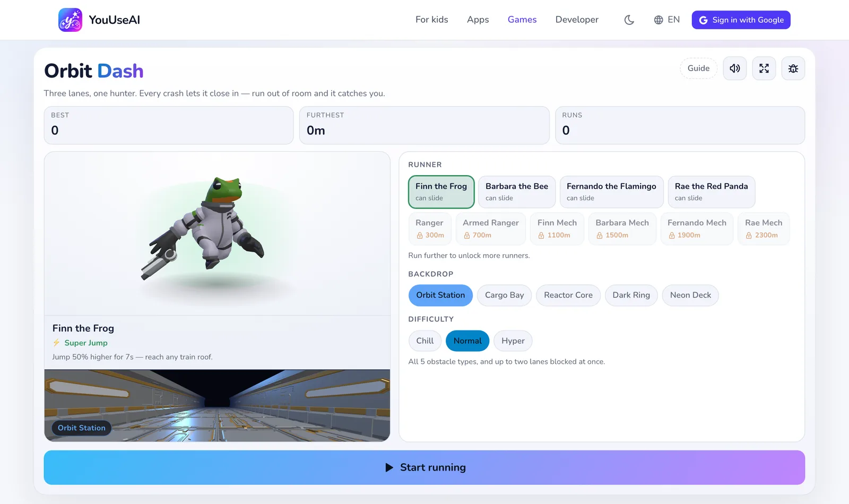
Task: Click the Start running play button
Action: (424, 467)
